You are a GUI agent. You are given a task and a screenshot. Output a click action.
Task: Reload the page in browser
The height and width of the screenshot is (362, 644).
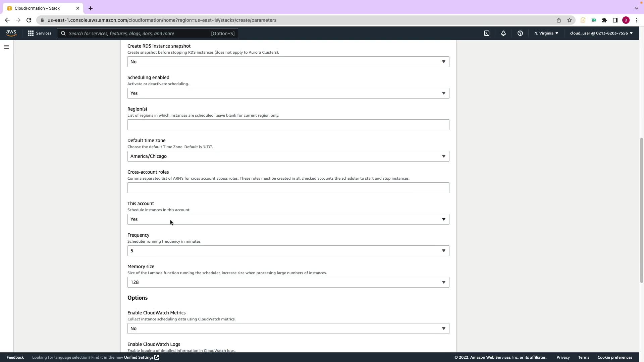pyautogui.click(x=29, y=20)
